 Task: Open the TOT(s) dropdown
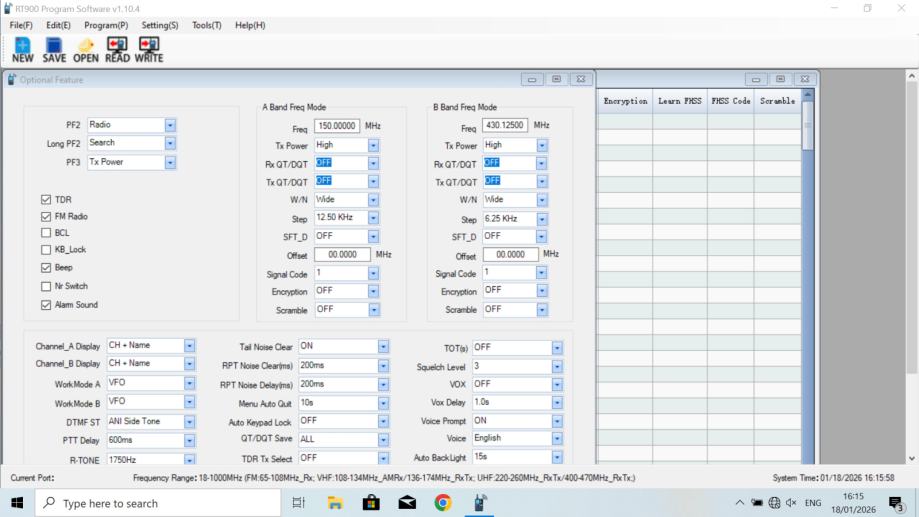coord(557,348)
